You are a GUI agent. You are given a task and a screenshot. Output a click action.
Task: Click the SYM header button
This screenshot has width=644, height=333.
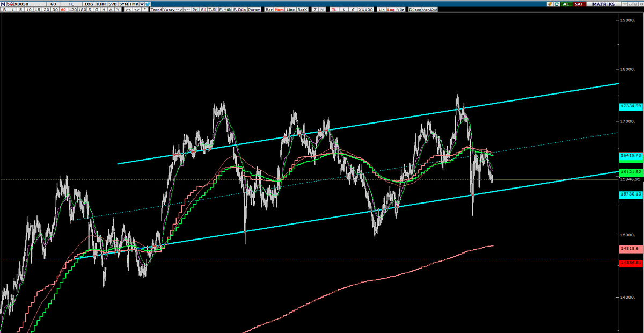pyautogui.click(x=123, y=4)
